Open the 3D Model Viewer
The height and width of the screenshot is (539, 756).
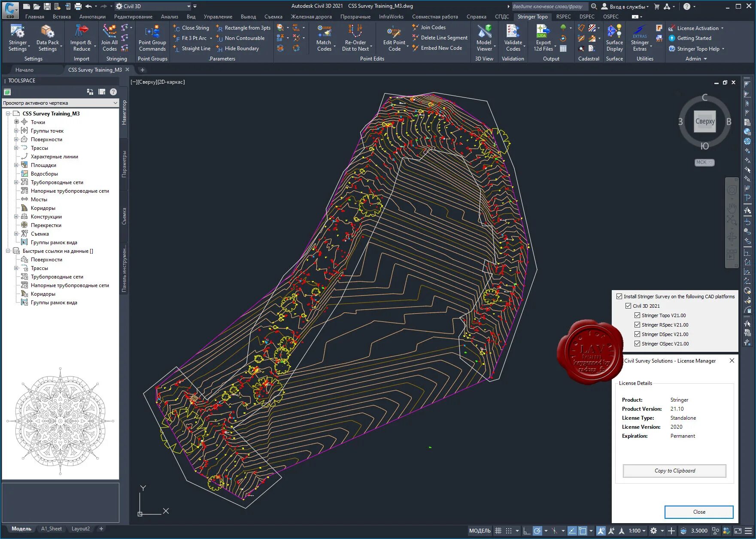484,38
